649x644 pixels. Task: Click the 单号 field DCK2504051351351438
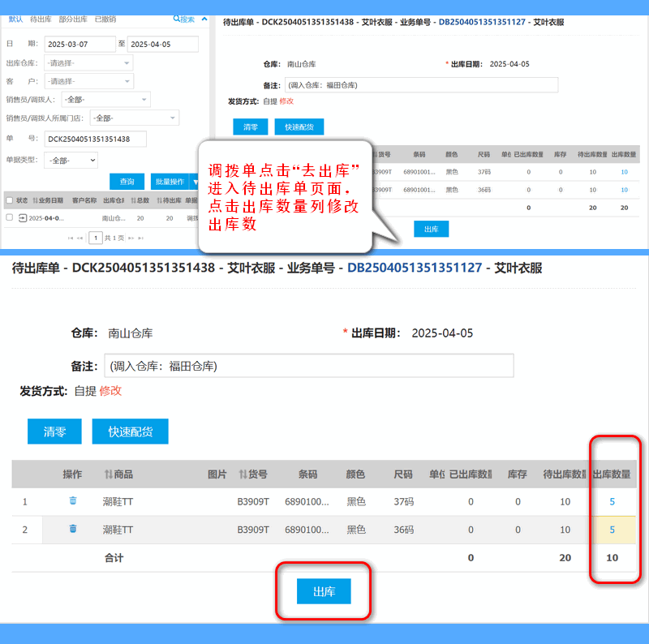pyautogui.click(x=95, y=139)
